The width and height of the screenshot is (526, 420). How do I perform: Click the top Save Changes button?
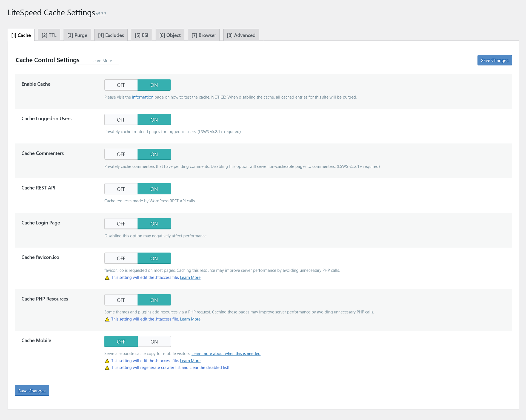(494, 60)
